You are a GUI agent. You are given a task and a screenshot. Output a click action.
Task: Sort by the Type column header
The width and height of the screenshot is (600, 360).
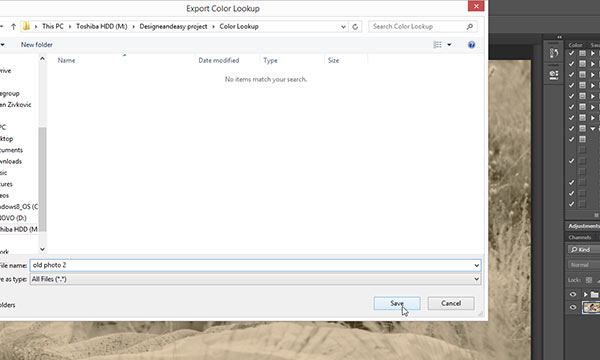[x=271, y=60]
